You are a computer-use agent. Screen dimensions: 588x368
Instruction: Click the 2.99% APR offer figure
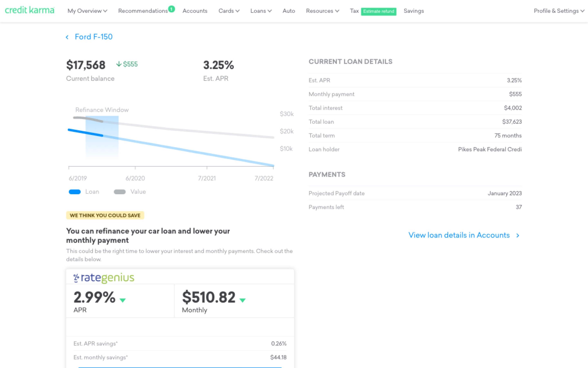[x=94, y=297]
